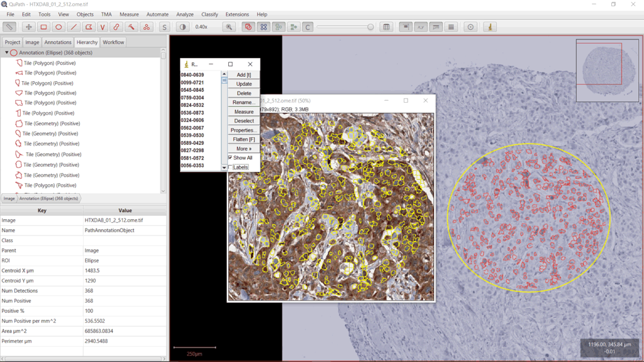
Task: Uncheck Show All in ROI Manager
Action: [230, 158]
